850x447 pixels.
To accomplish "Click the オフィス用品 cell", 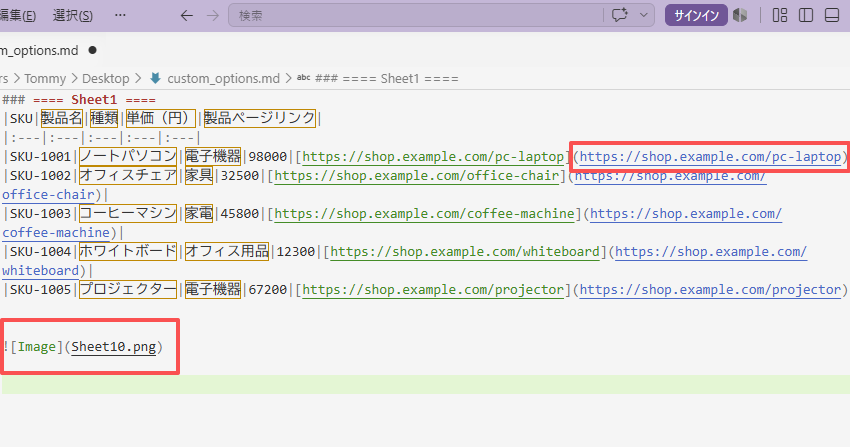I will [x=227, y=251].
